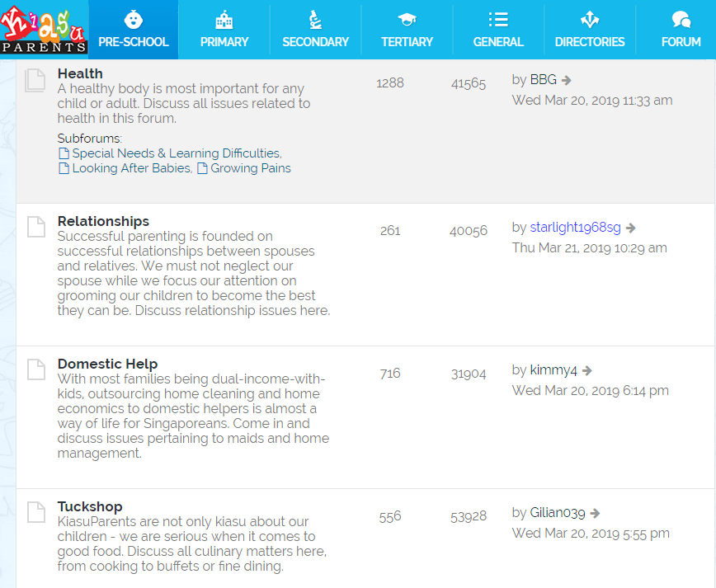
Task: Click the KiasuParents logo
Action: 44,29
